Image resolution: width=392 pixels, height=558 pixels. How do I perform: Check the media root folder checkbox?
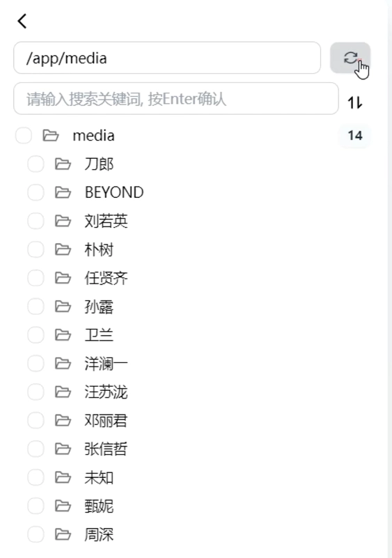pyautogui.click(x=24, y=136)
